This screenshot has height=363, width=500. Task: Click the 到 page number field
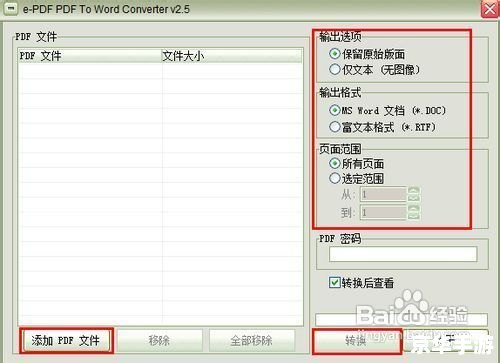pyautogui.click(x=383, y=212)
